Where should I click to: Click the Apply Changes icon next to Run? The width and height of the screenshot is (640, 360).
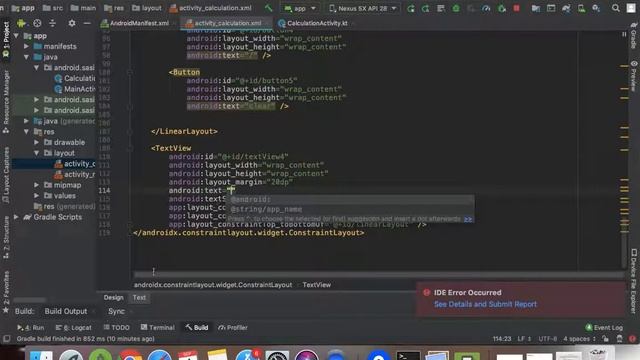[425, 8]
